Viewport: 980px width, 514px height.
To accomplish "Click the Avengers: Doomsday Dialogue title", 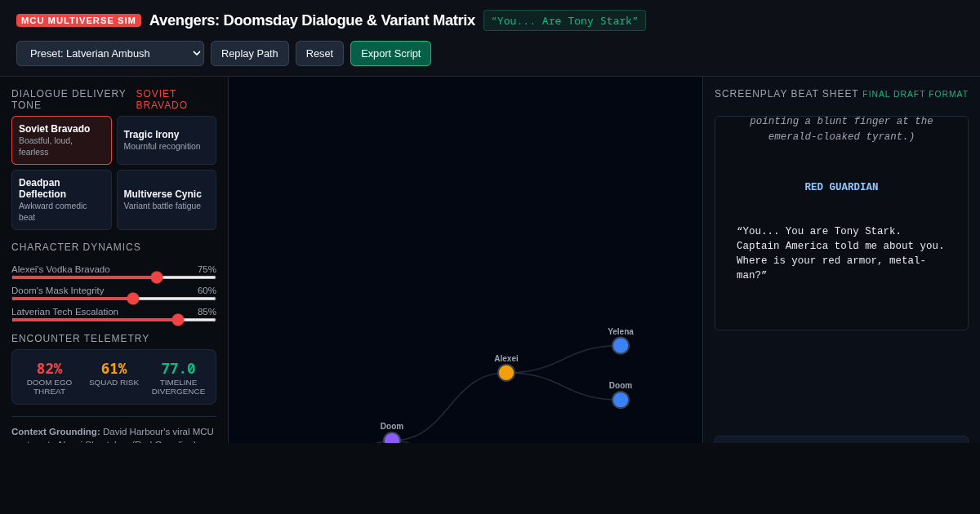I will pyautogui.click(x=312, y=20).
